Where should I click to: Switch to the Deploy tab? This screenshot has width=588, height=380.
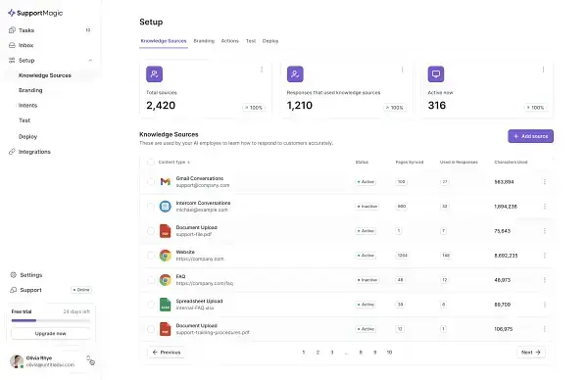tap(270, 41)
